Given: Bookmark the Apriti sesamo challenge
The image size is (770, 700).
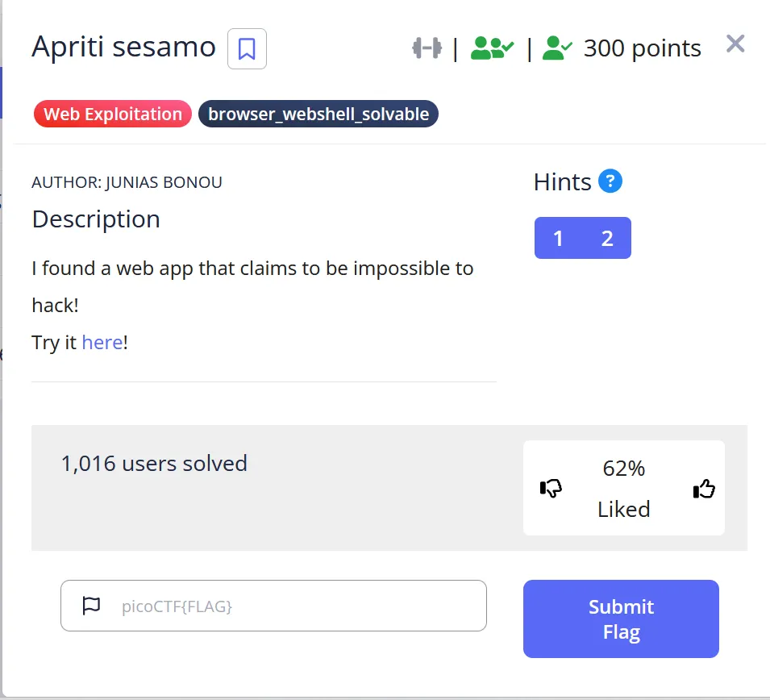Looking at the screenshot, I should click(247, 49).
